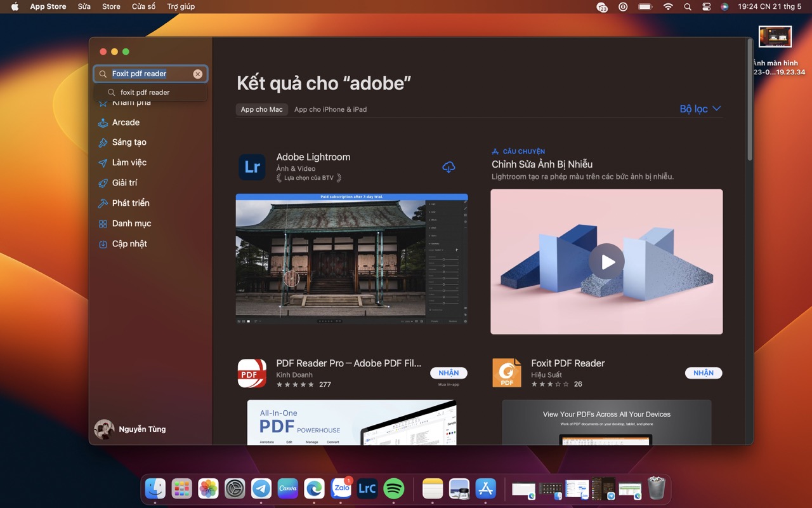Select the Ảnh màn hình desktop file

tap(775, 37)
